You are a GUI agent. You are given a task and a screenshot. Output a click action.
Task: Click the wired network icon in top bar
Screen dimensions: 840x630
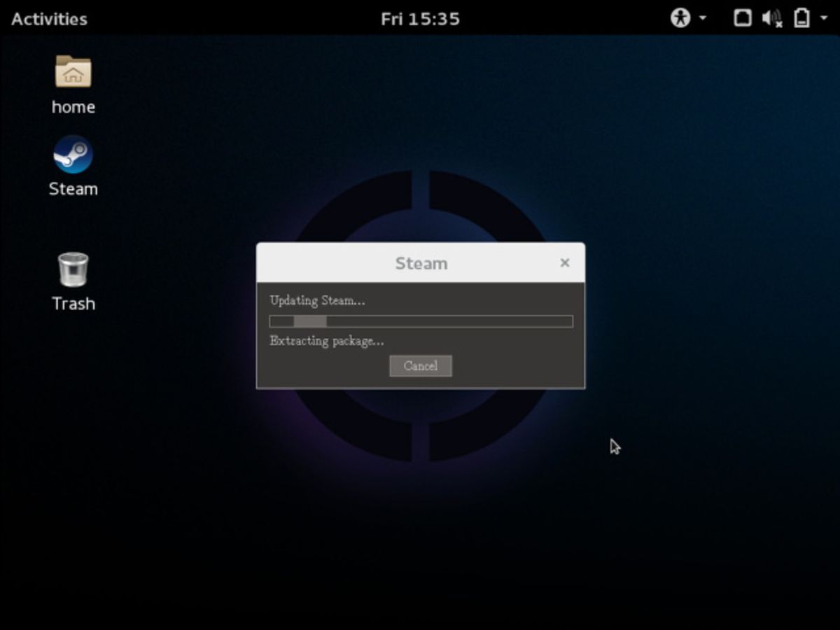click(x=742, y=18)
